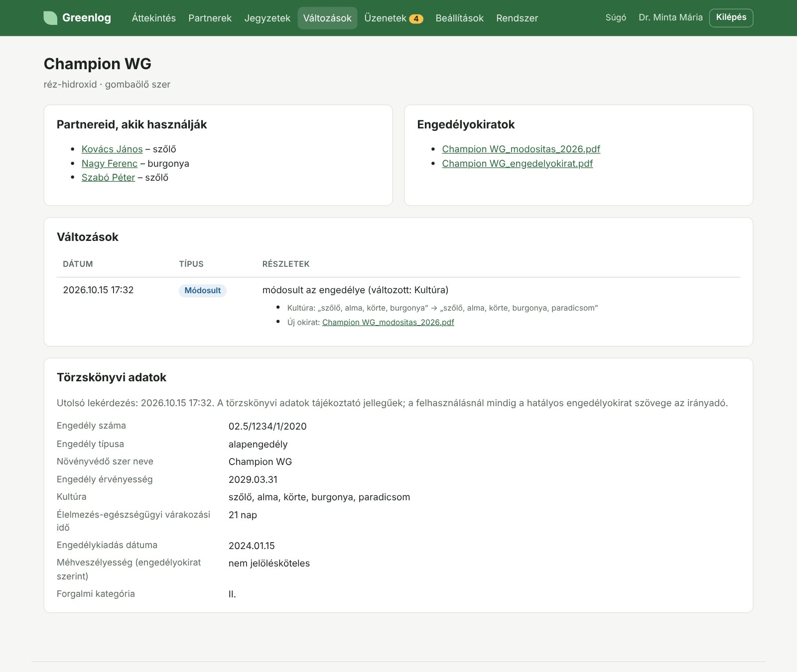Click the Dr. Minta Mária profile name
797x672 pixels.
670,17
